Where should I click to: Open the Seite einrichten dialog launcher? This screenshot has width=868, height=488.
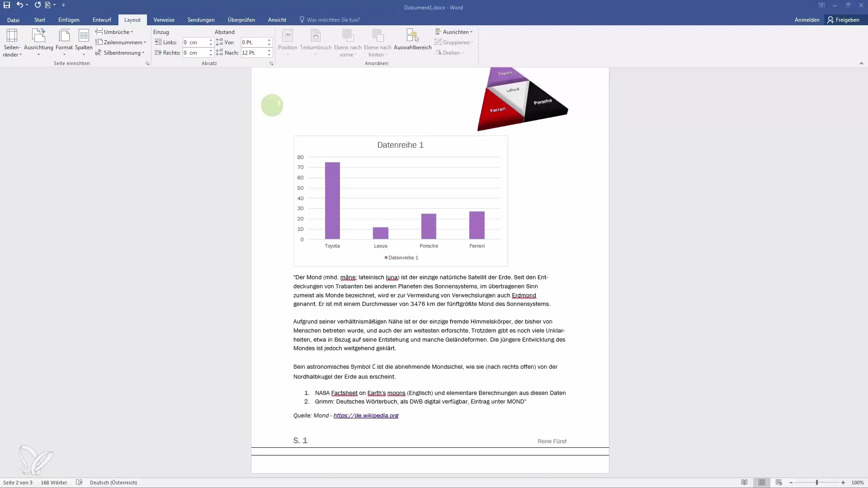(147, 64)
